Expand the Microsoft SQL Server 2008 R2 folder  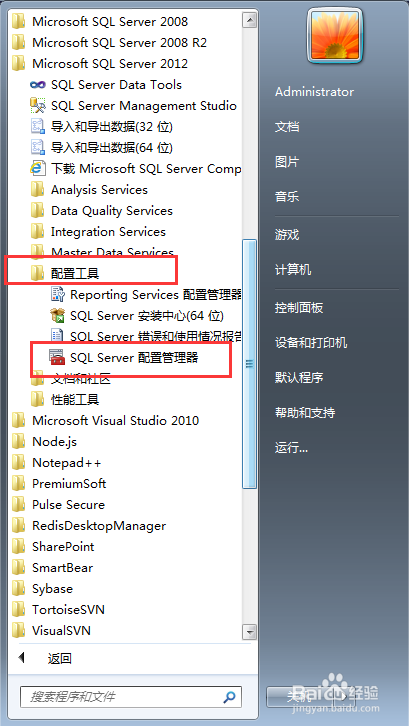tap(109, 43)
